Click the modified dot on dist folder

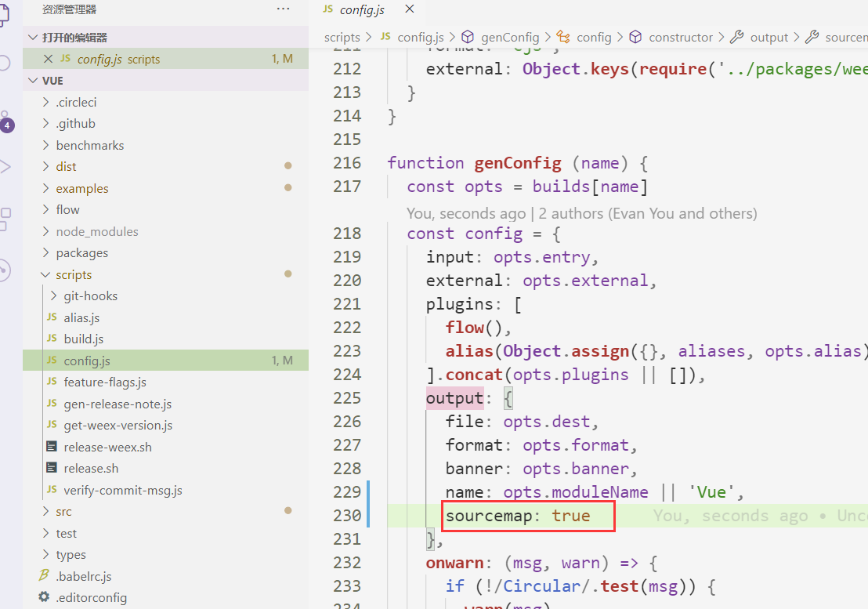(288, 165)
